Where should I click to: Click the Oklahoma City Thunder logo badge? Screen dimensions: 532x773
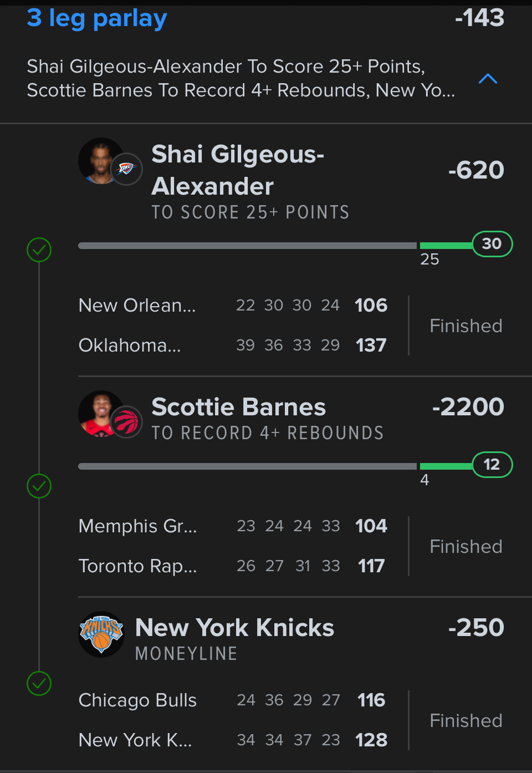click(x=126, y=169)
